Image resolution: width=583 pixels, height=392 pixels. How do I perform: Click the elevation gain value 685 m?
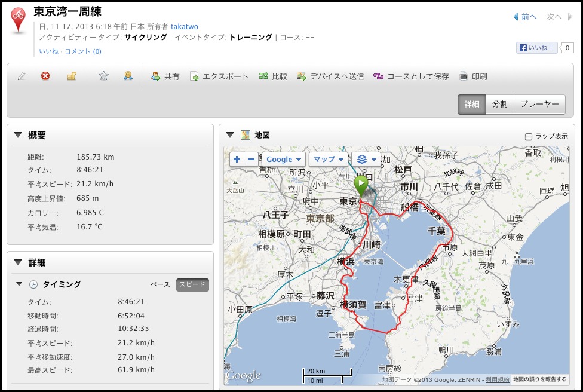click(88, 198)
